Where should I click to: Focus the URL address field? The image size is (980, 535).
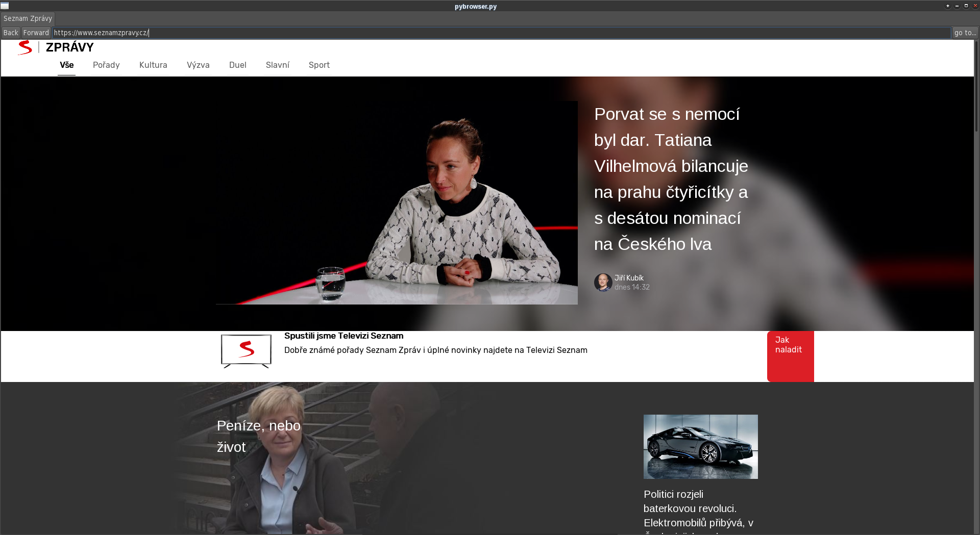501,33
